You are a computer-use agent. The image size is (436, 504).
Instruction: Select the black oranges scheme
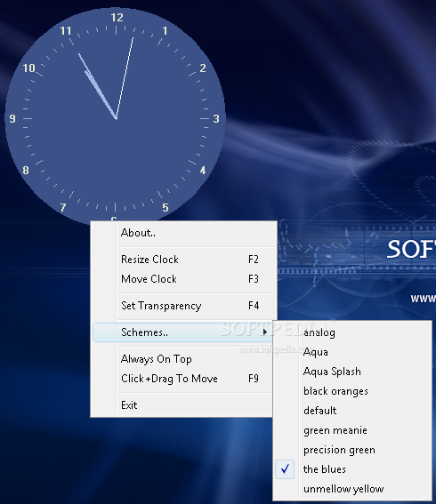tap(352, 391)
